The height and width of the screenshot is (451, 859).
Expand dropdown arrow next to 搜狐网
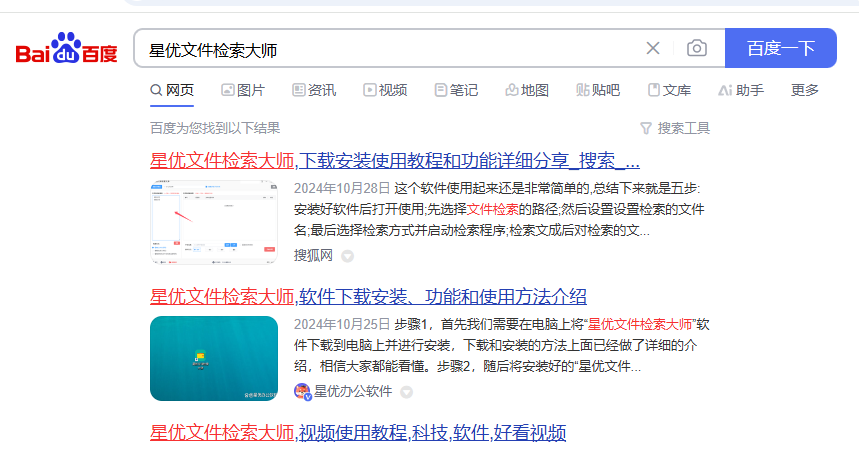coord(347,256)
